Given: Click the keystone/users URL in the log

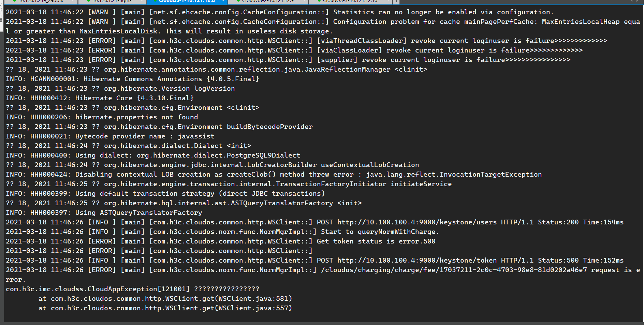Looking at the screenshot, I should pos(417,222).
